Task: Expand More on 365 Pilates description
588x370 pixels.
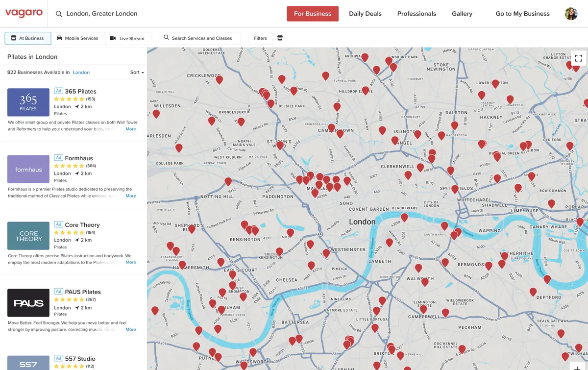Action: [x=130, y=129]
